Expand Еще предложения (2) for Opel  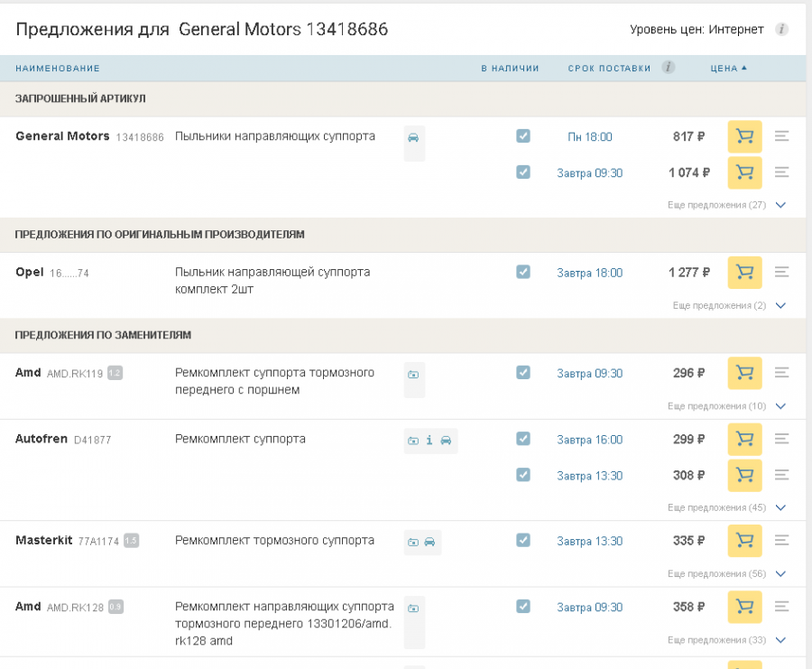[729, 306]
